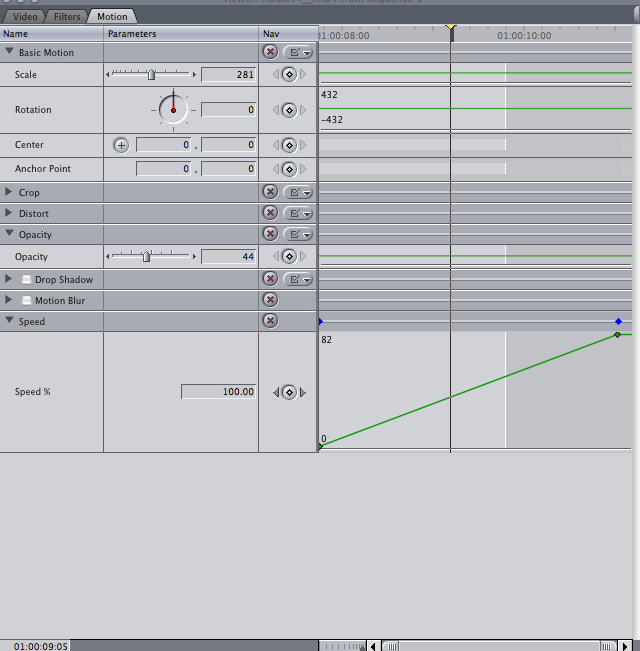This screenshot has height=651, width=640.
Task: Click the Anchor Point Y coordinate field
Action: point(228,169)
